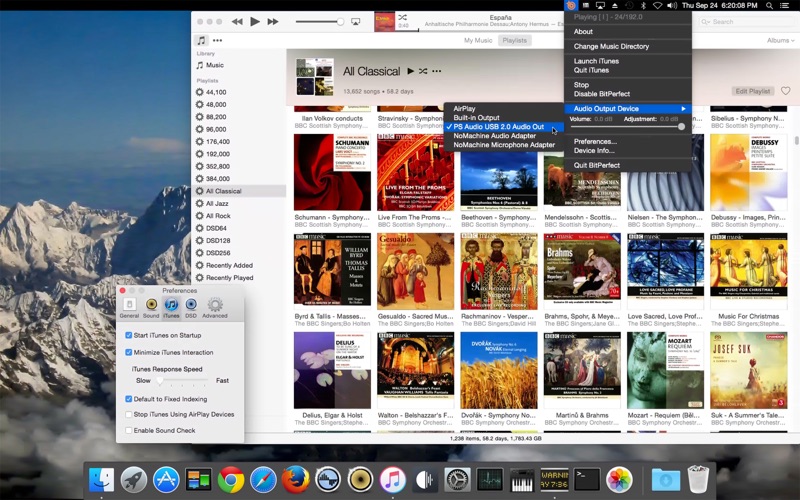Screen dimensions: 800x500
Task: Uncheck Start iTunes on Startup
Action: (129, 335)
